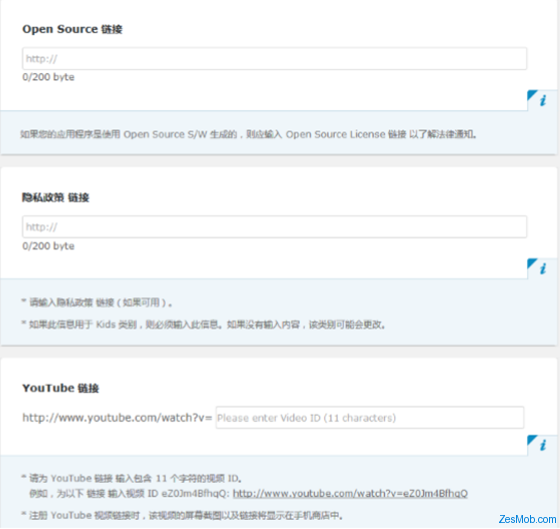Click the http://www.youtube.com/watch?v= prefix text

click(117, 418)
